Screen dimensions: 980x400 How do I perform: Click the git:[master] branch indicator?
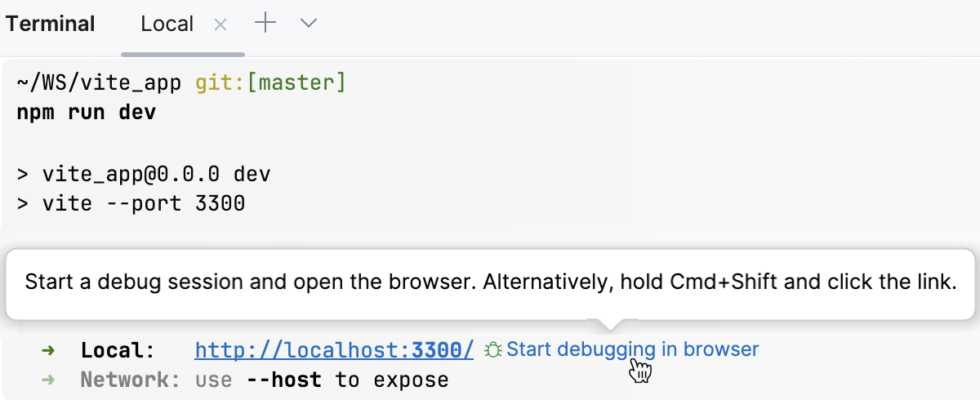click(270, 82)
